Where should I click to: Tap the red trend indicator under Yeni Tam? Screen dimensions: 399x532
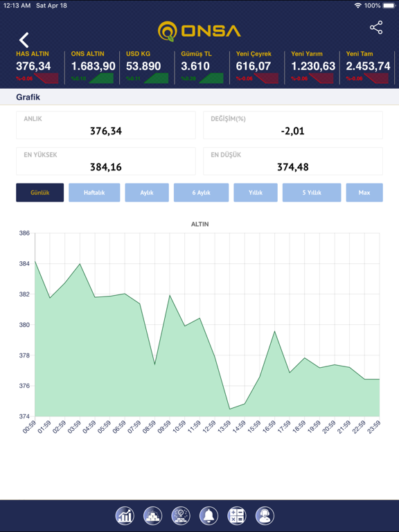tap(376, 78)
